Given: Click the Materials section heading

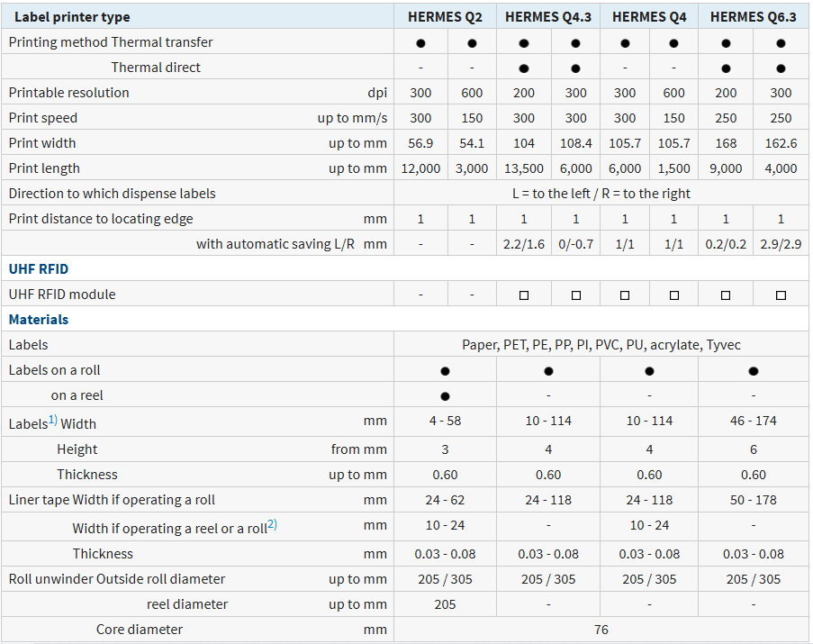Looking at the screenshot, I should [x=39, y=320].
